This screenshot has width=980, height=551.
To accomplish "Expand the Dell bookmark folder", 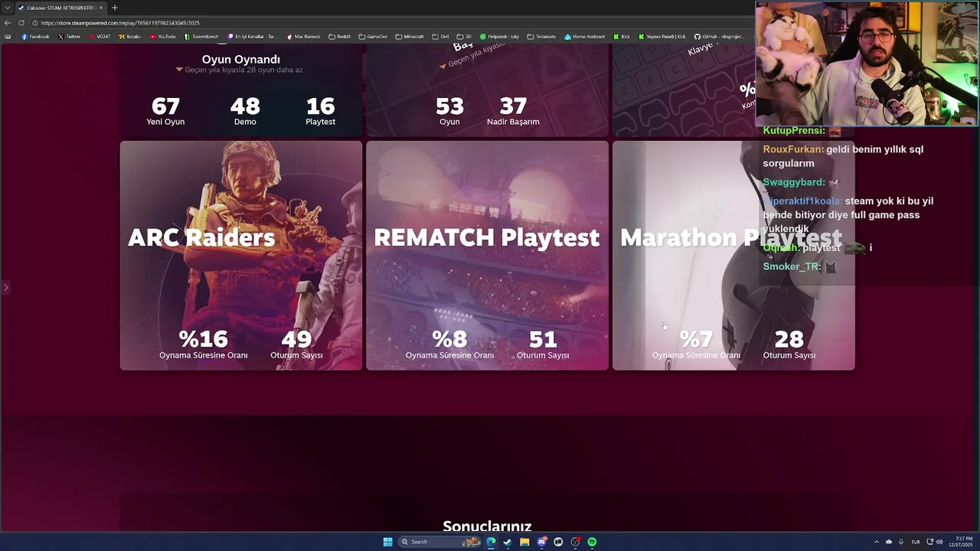I will point(440,37).
